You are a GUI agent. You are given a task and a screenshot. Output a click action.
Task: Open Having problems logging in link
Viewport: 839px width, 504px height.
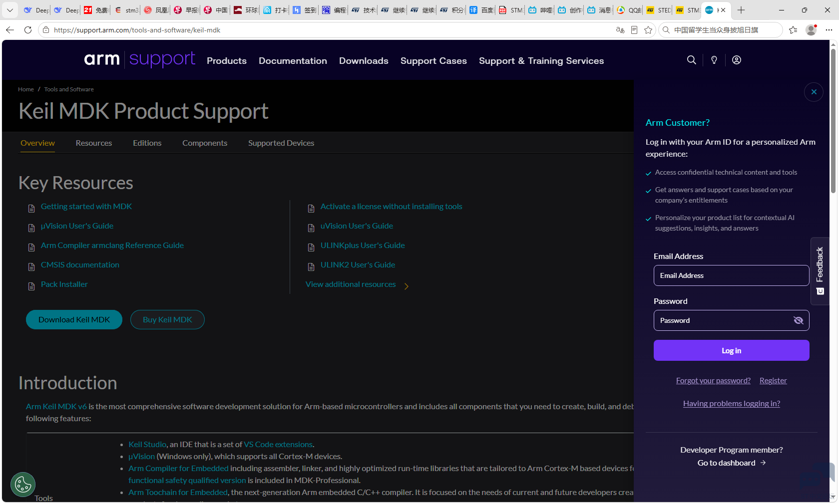(731, 404)
